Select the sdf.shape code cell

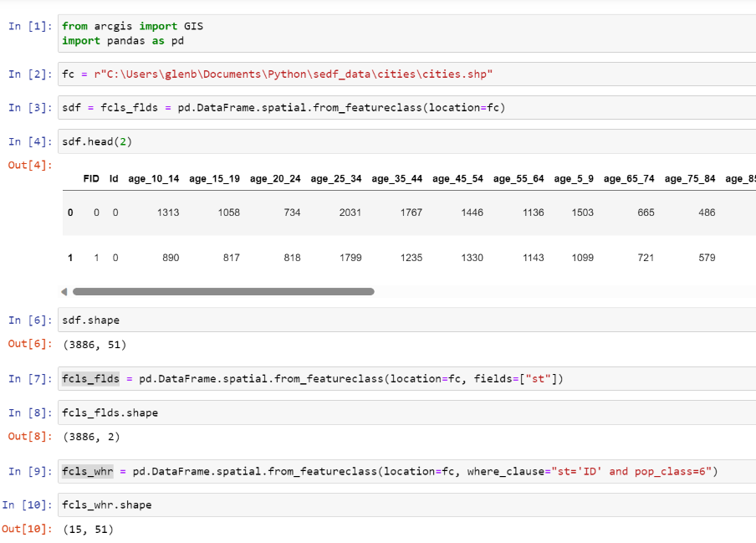[x=401, y=320]
